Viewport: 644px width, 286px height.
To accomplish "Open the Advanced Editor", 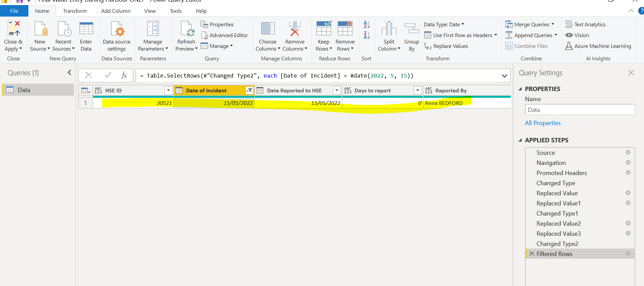I will pos(224,35).
